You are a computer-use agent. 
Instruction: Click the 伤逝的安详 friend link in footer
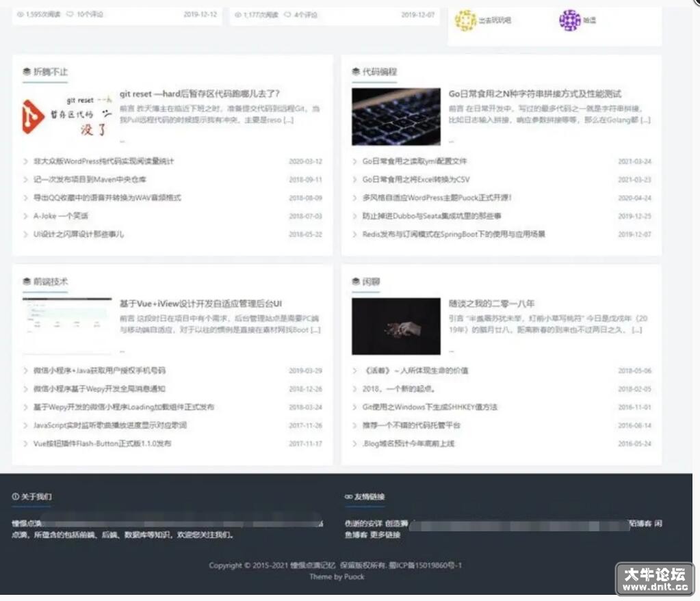pyautogui.click(x=363, y=523)
